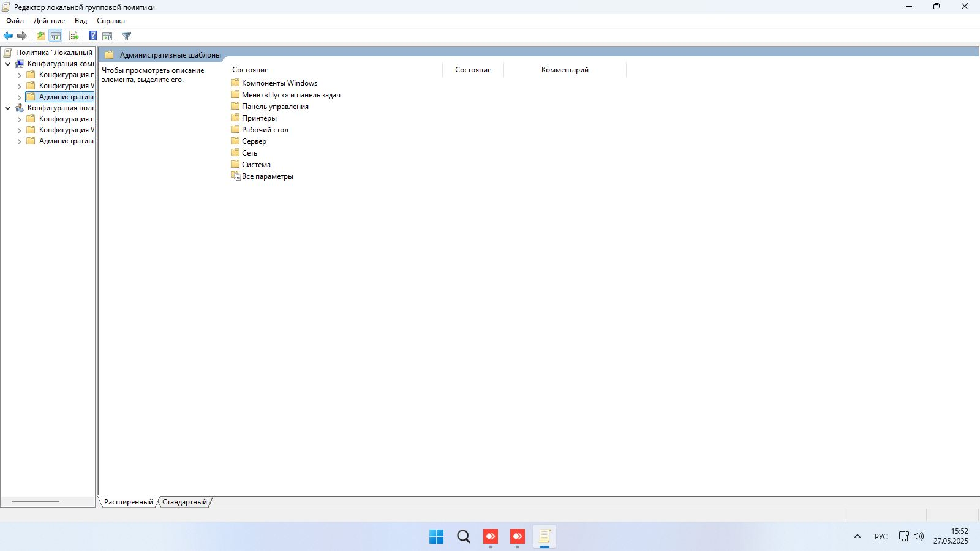
Task: Collapse the Конфигурация пользователя node arrow
Action: point(7,108)
